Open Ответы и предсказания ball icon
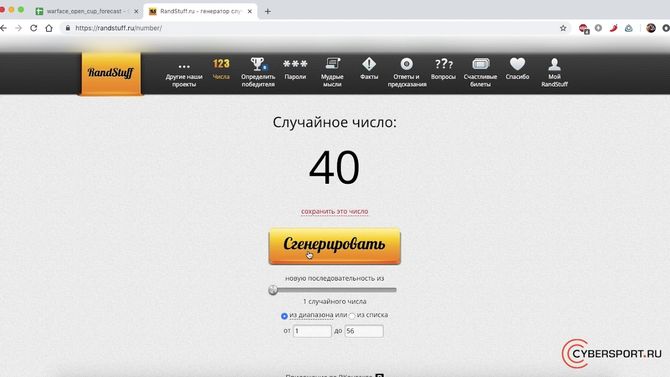 [x=406, y=64]
